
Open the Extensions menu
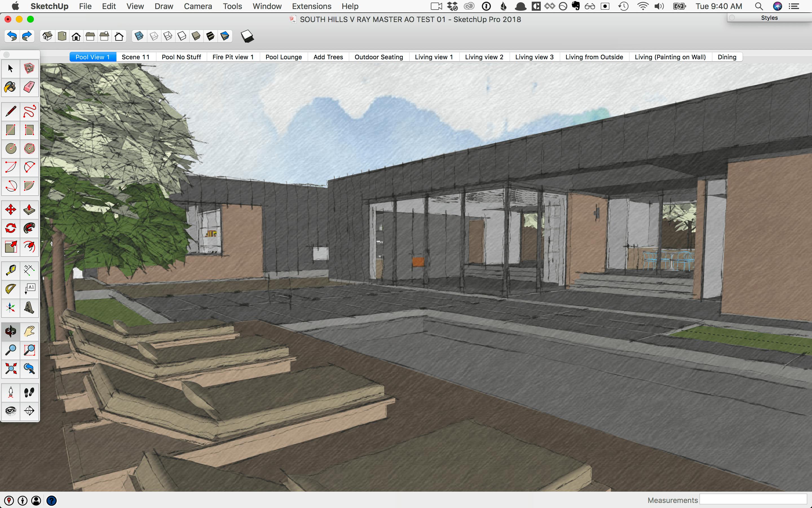pyautogui.click(x=312, y=6)
